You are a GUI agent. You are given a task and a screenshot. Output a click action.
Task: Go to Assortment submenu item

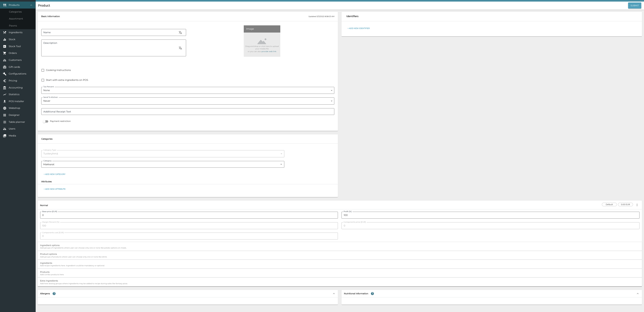[16, 19]
